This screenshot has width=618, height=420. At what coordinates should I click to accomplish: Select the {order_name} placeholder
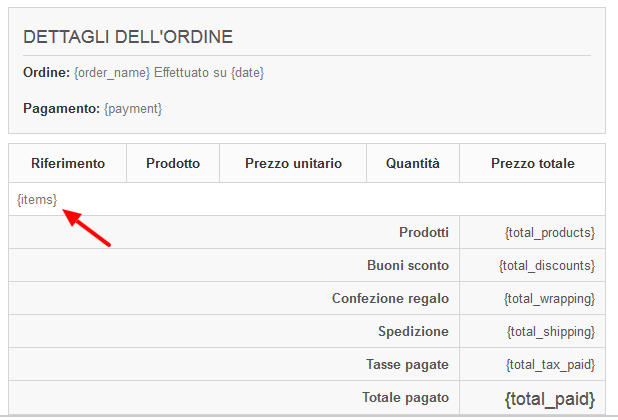(112, 72)
